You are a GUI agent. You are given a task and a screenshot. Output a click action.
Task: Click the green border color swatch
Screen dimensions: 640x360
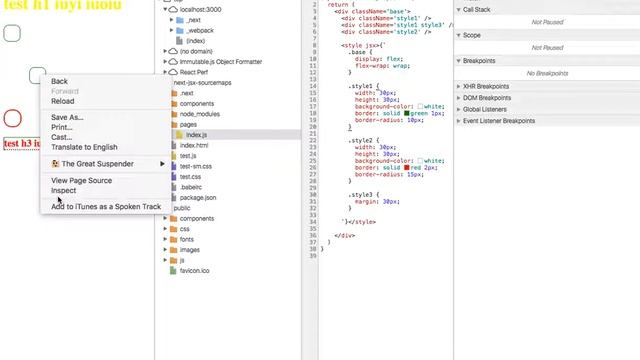click(x=407, y=113)
